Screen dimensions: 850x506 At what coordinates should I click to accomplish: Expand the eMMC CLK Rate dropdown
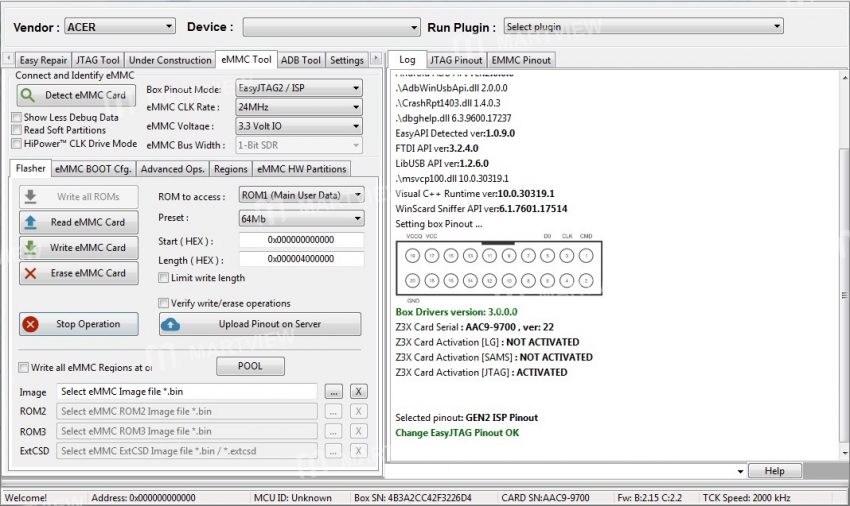point(298,107)
